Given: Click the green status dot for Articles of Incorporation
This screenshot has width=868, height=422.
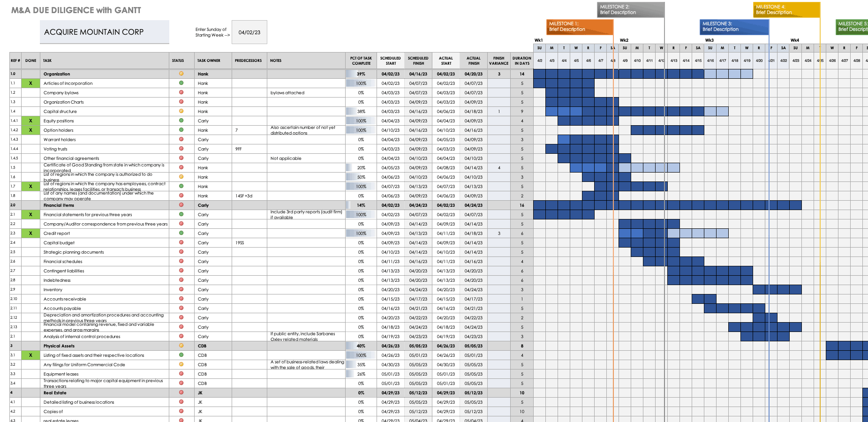Looking at the screenshot, I should click(x=181, y=83).
